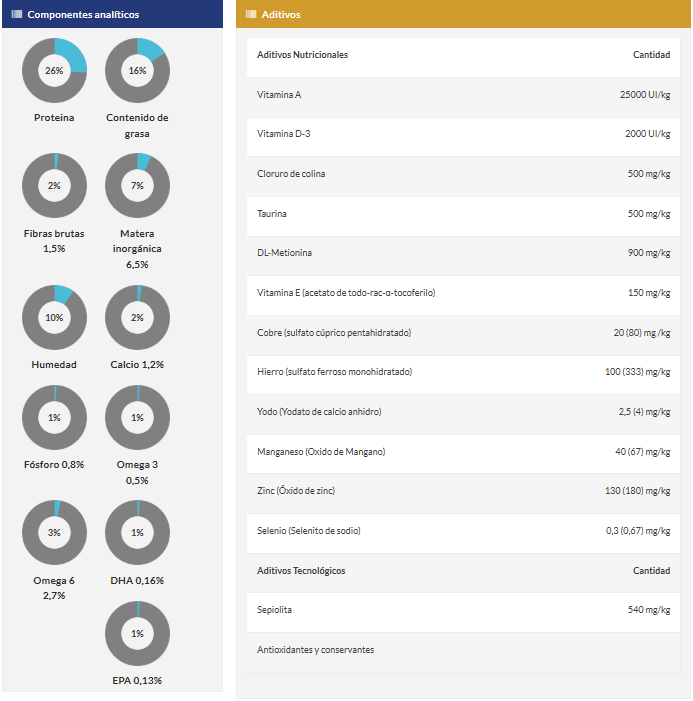693x701 pixels.
Task: Click the Vitamina A table row
Action: [x=463, y=94]
